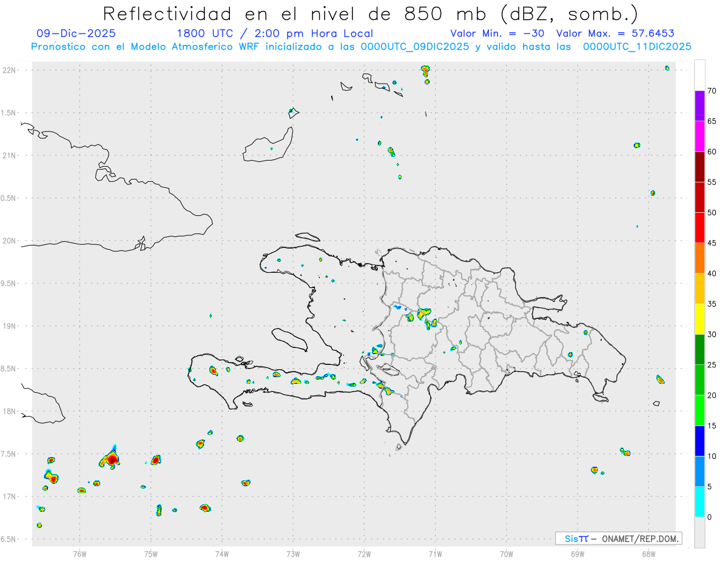This screenshot has width=728, height=562.
Task: Click the colorbar scale label '60'
Action: click(x=712, y=152)
